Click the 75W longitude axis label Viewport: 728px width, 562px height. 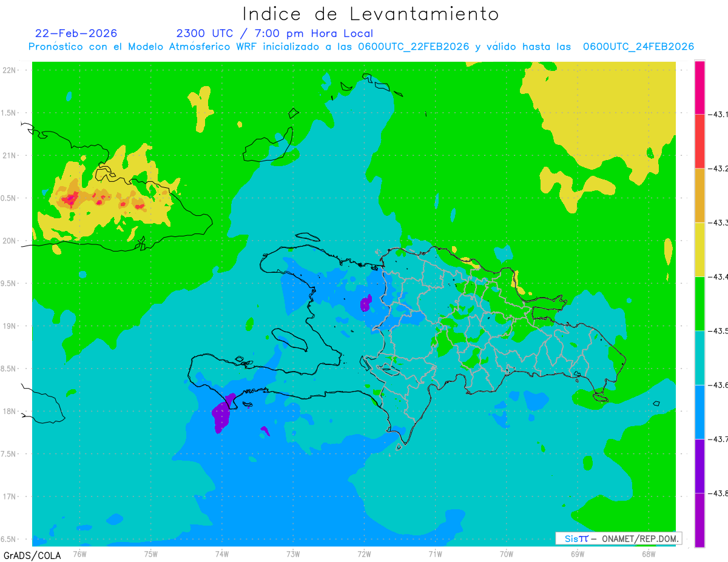click(x=150, y=553)
